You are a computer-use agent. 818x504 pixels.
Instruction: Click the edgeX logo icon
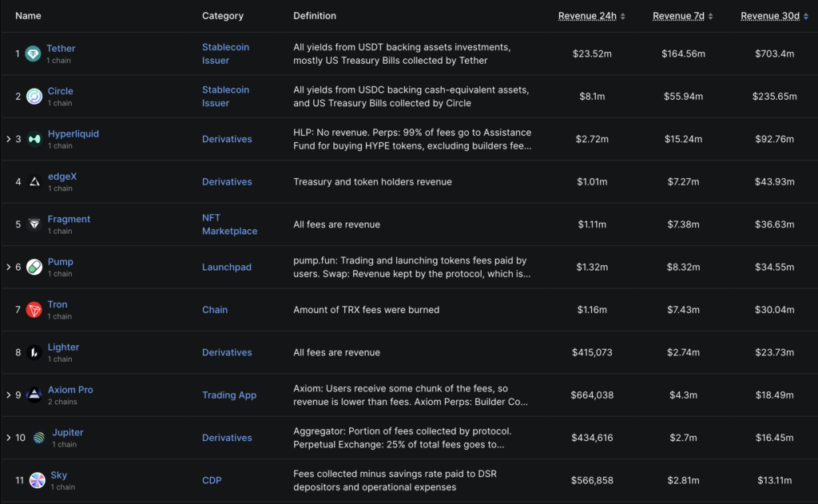(34, 182)
